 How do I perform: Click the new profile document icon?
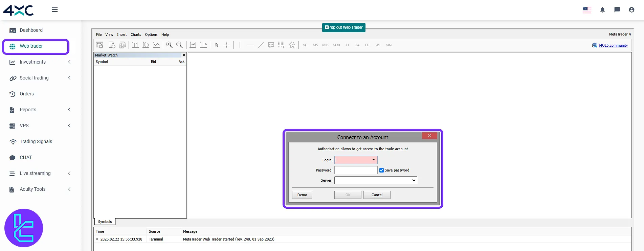point(112,45)
